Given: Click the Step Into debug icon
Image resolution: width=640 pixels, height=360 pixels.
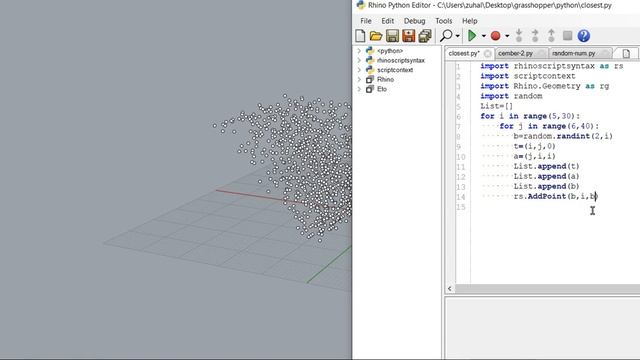Looking at the screenshot, I should tap(519, 36).
